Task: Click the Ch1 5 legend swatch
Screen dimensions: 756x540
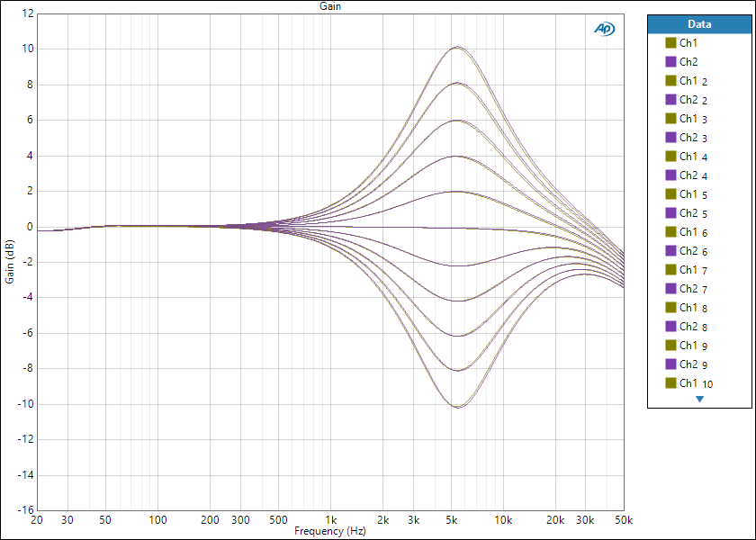Action: click(670, 193)
